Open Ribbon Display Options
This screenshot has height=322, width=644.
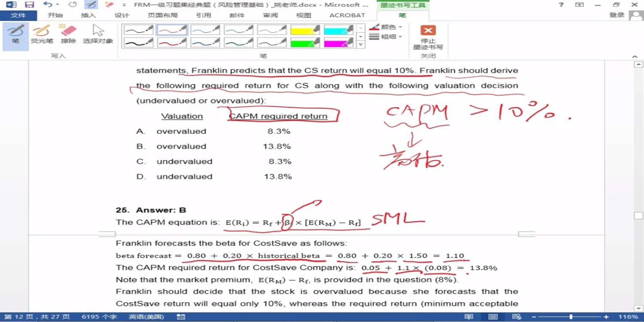(580, 5)
